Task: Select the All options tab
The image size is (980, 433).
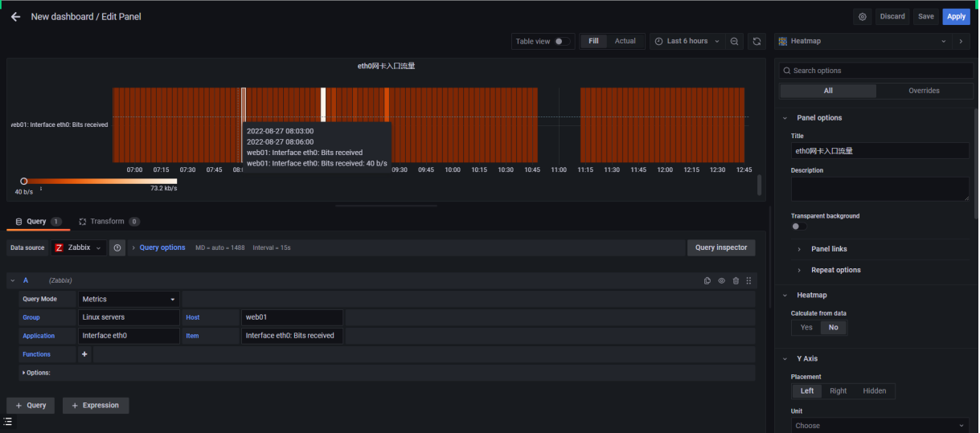Action: (828, 91)
